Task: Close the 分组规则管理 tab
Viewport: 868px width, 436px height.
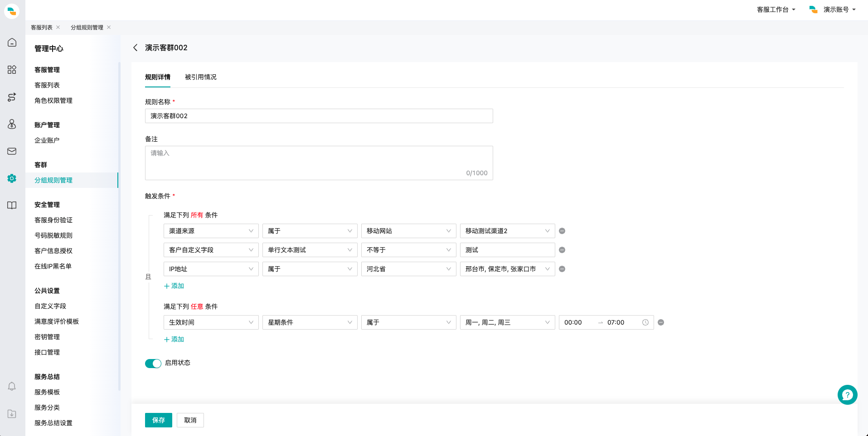Action: tap(109, 27)
